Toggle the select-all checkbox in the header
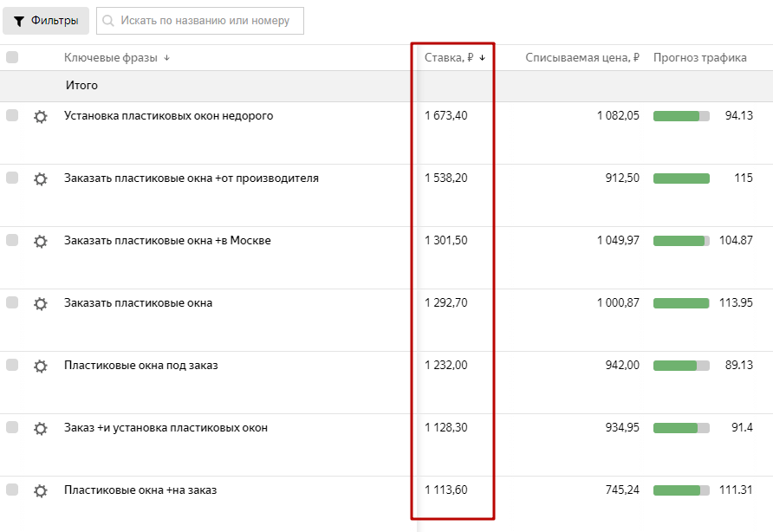This screenshot has width=773, height=532. pos(12,57)
